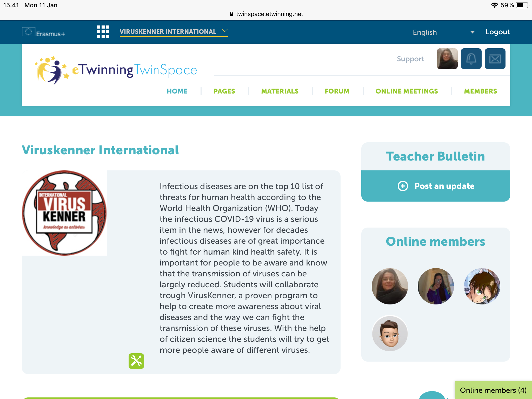
Task: Open the mailbox envelope icon
Action: [495, 59]
